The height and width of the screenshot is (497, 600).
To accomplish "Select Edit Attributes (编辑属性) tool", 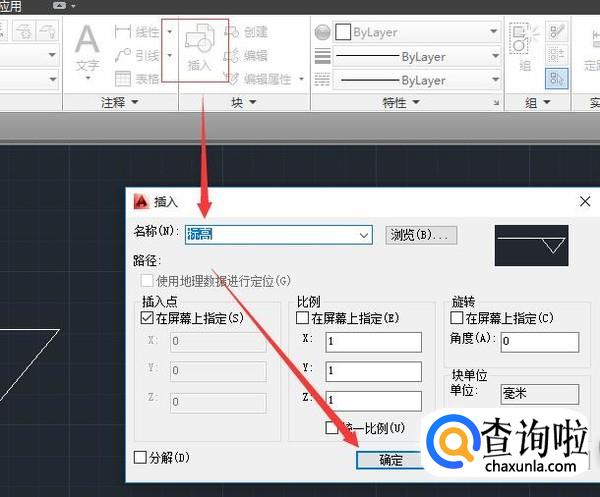I will (259, 79).
